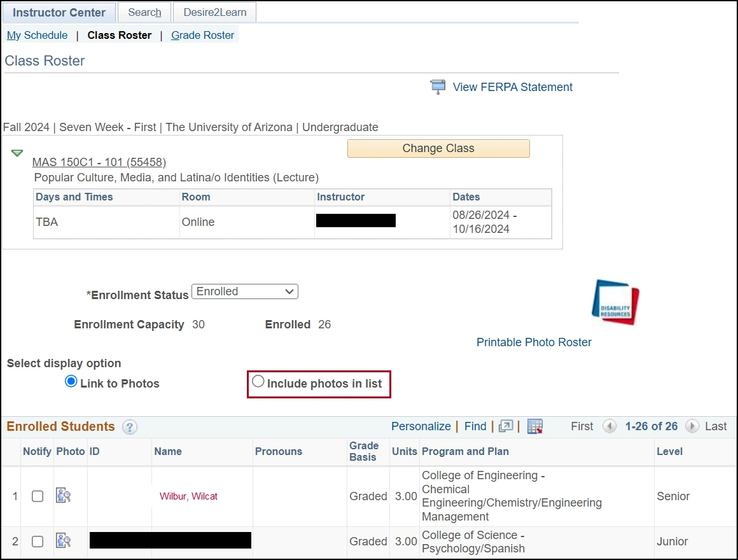Sort by the Pronouns column header

click(x=278, y=451)
